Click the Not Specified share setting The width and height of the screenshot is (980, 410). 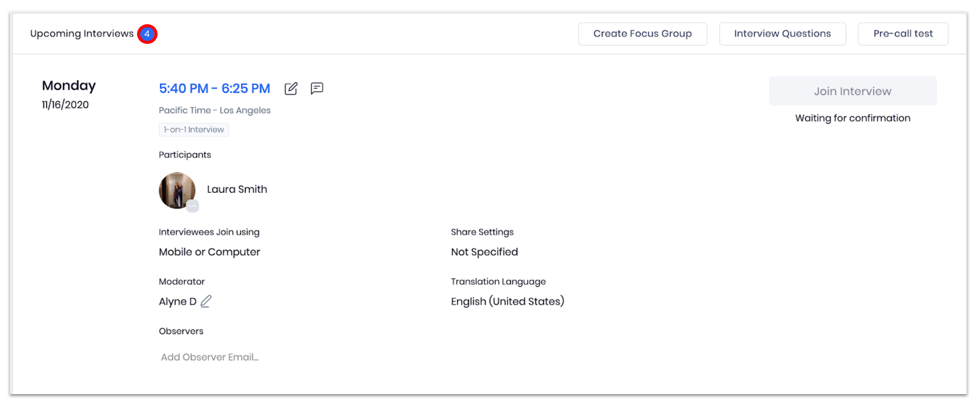coord(484,252)
